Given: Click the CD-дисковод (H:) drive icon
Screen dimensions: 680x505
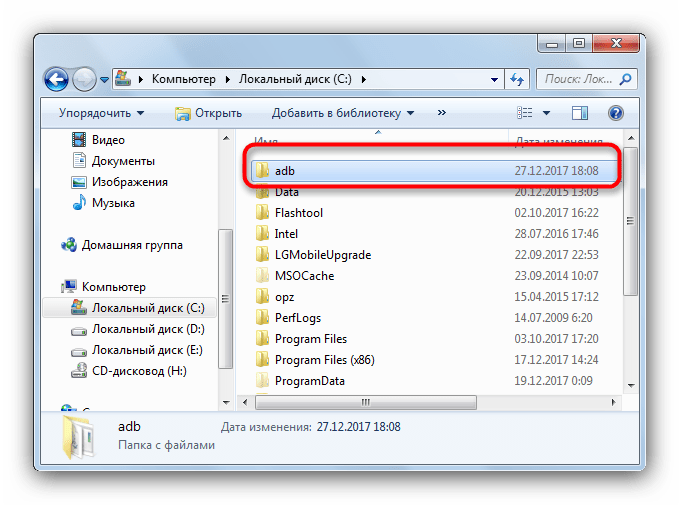Looking at the screenshot, I should 79,371.
